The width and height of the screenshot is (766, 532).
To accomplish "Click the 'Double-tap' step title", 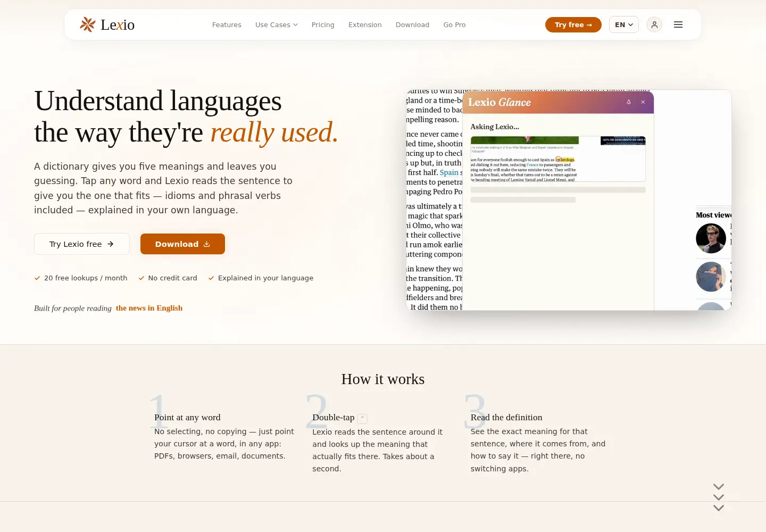I will (x=334, y=418).
